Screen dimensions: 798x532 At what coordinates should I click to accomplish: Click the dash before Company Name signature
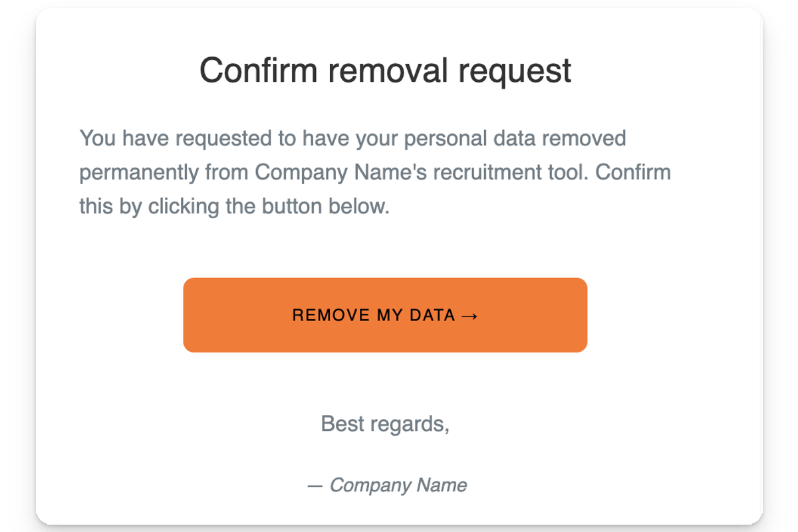[315, 485]
